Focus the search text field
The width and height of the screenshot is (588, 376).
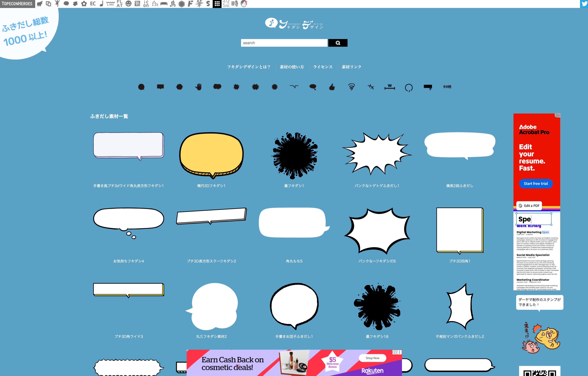284,43
